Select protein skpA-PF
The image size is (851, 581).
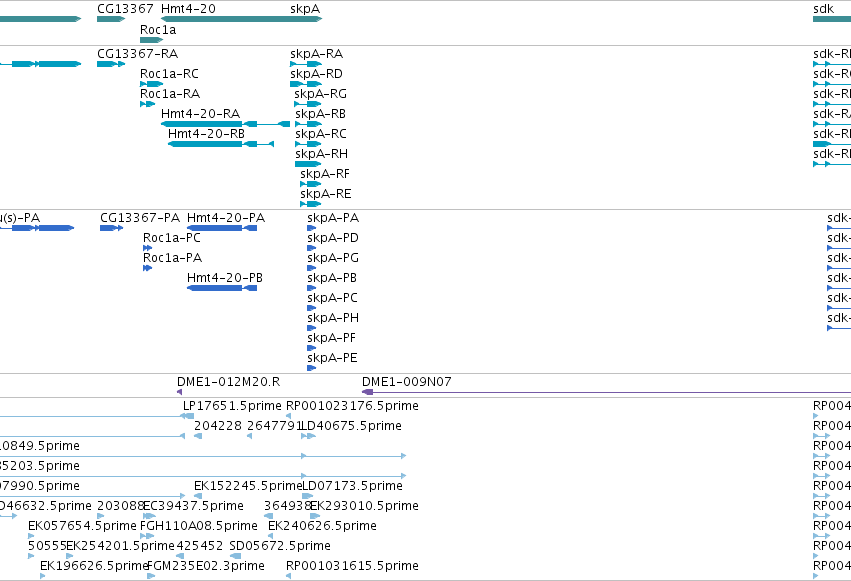[331, 339]
